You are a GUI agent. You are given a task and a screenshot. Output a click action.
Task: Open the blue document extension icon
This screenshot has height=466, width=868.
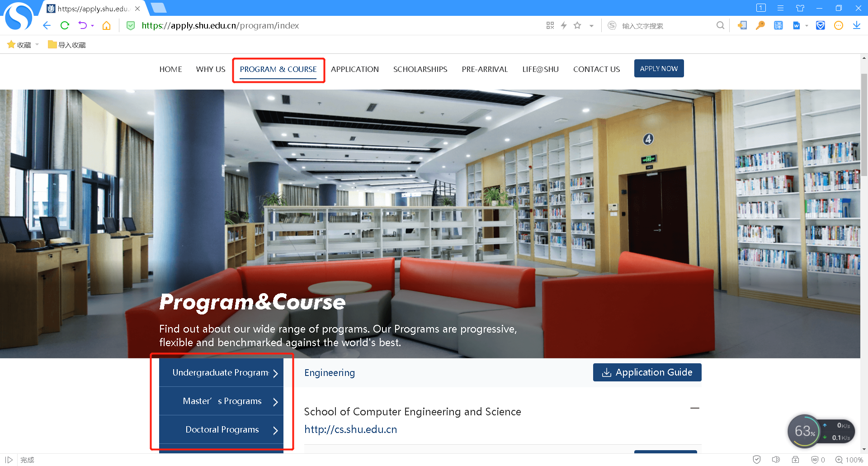[797, 26]
